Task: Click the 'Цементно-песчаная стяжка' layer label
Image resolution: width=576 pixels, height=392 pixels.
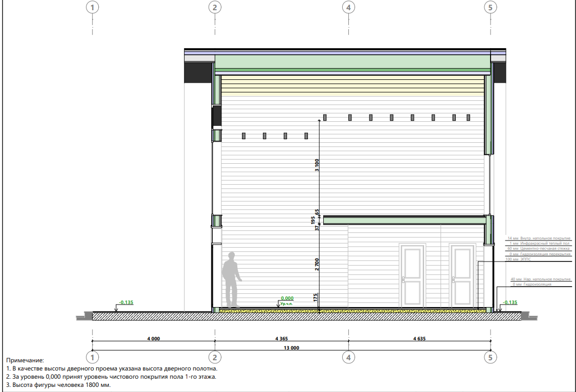Action: [x=539, y=249]
